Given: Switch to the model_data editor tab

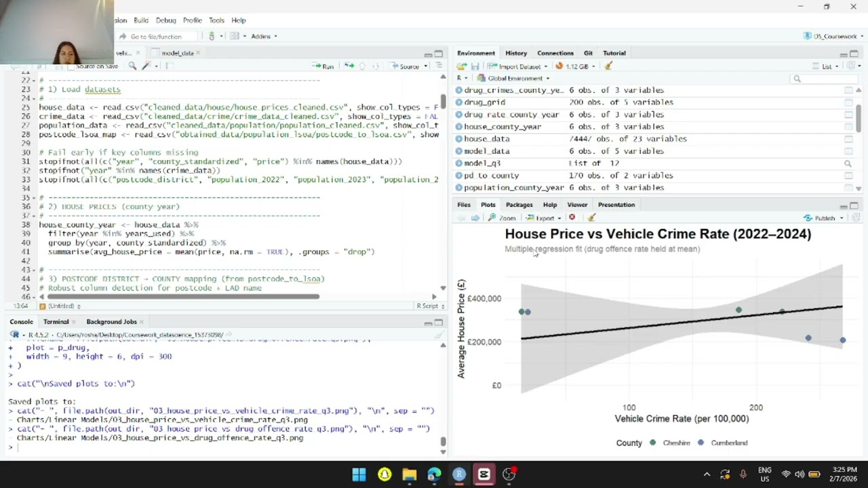Looking at the screenshot, I should click(x=173, y=53).
